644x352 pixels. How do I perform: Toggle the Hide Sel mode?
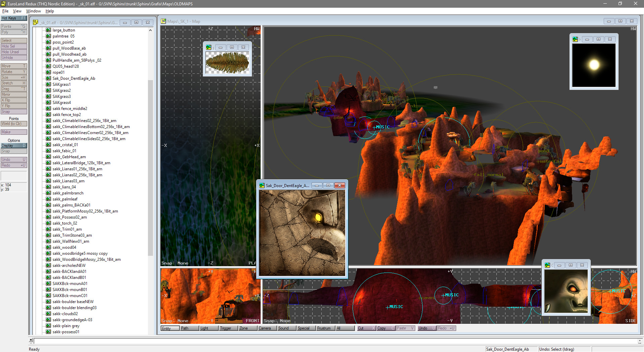pyautogui.click(x=13, y=46)
